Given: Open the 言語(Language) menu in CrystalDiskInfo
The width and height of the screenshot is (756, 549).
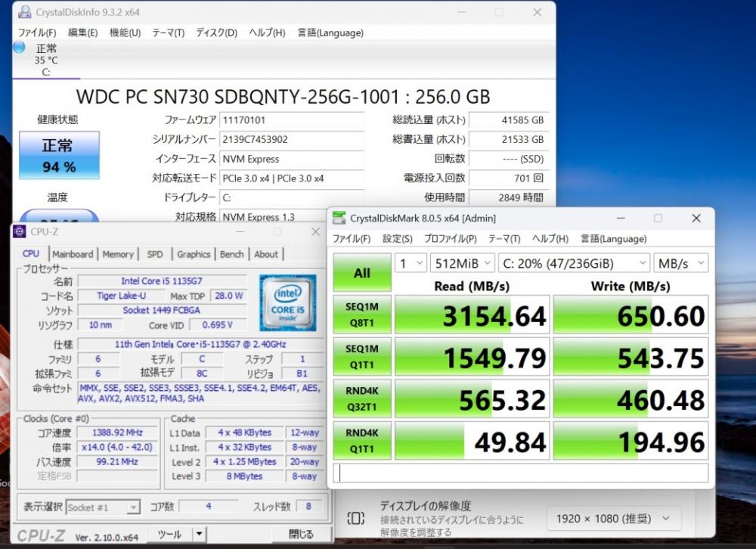Looking at the screenshot, I should point(330,33).
